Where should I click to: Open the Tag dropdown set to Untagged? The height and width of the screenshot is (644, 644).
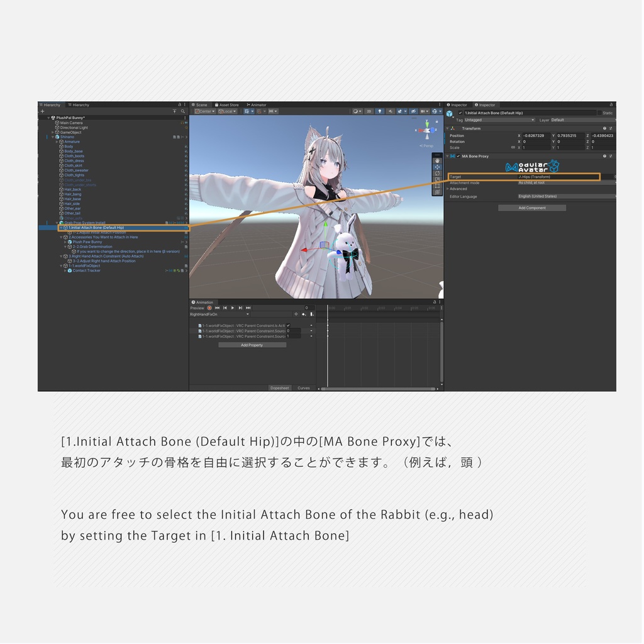[496, 120]
